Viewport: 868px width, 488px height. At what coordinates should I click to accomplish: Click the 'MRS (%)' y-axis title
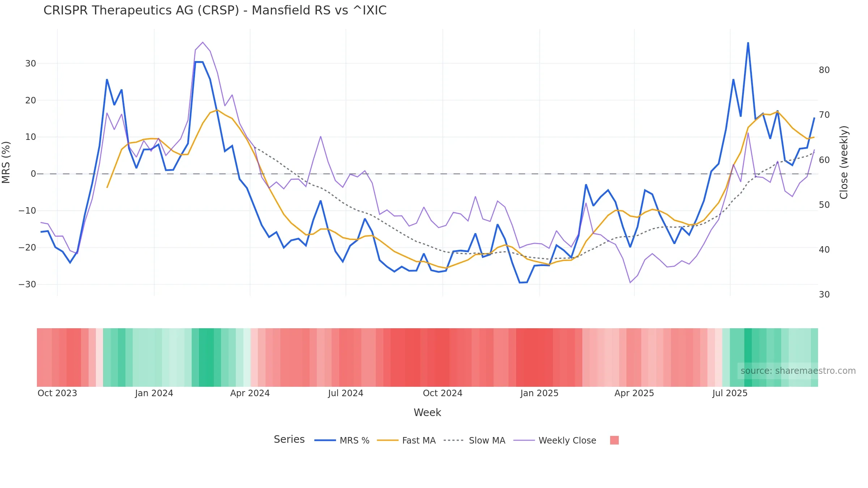tap(6, 162)
